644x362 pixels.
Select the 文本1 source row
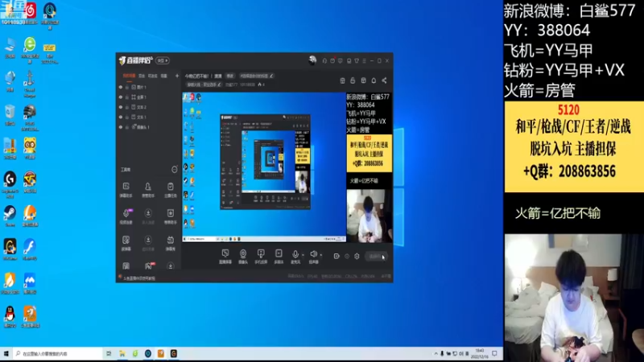click(149, 117)
